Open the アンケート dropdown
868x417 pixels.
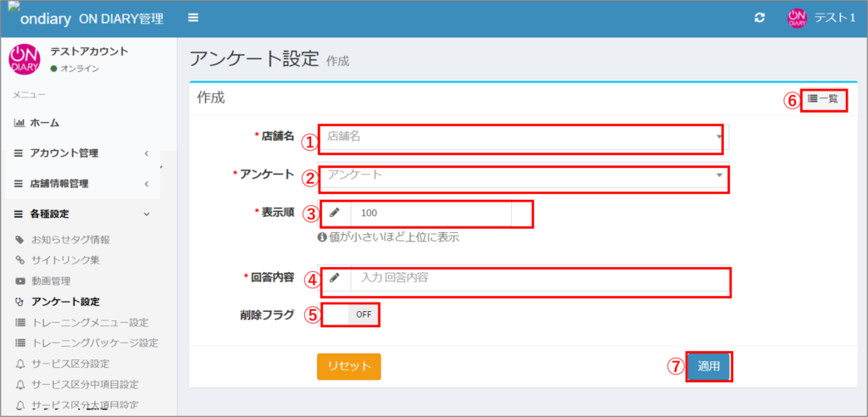point(521,175)
